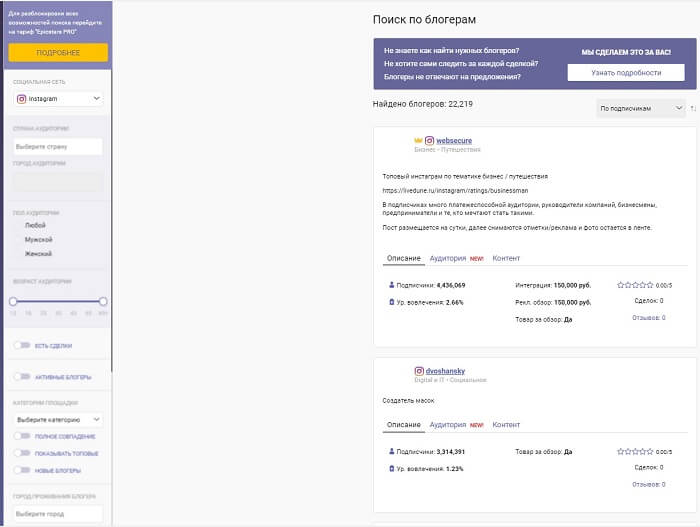Click the Instagram icon beside websecure

[429, 141]
